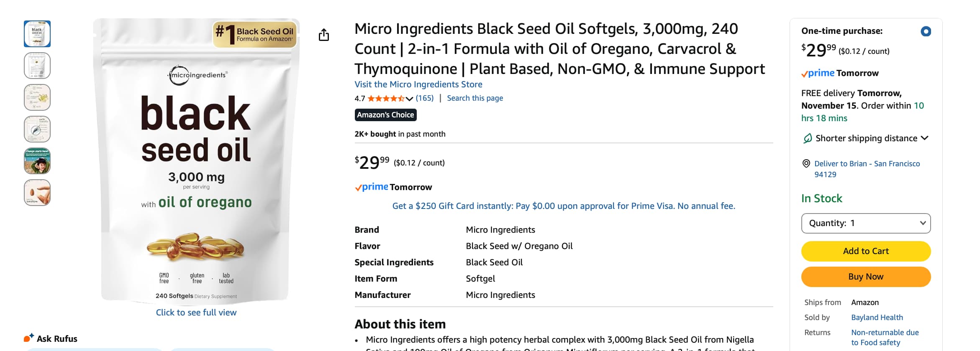This screenshot has width=980, height=351.
Task: Click Search this page link
Action: [x=475, y=98]
